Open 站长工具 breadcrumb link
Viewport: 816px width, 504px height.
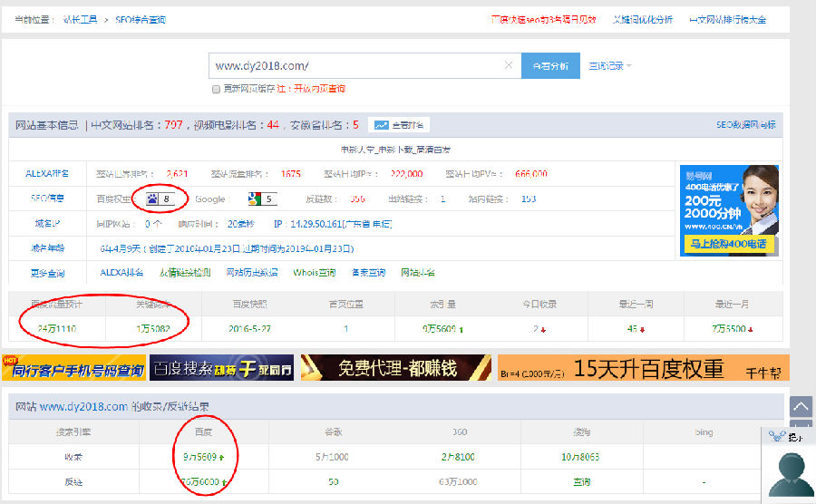click(80, 20)
